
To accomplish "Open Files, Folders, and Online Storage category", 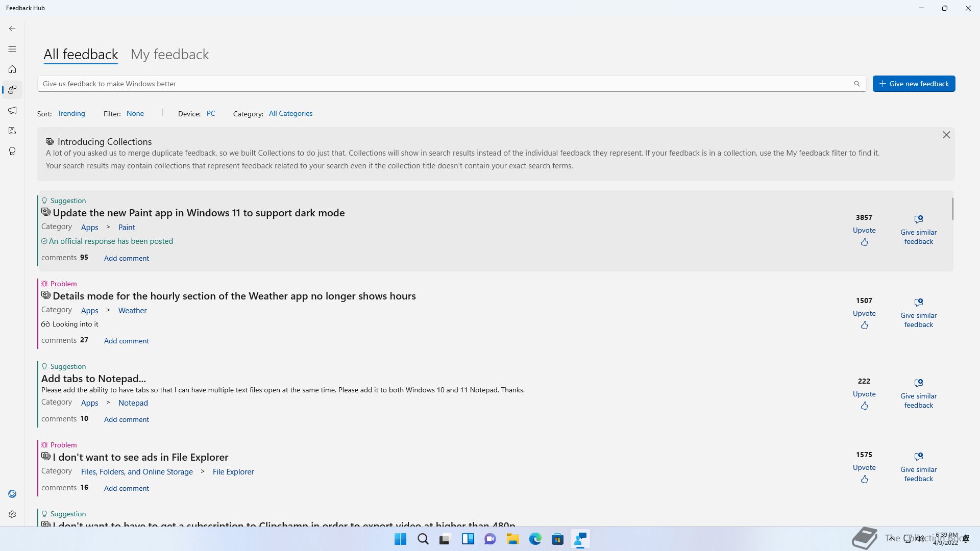I will (x=137, y=472).
